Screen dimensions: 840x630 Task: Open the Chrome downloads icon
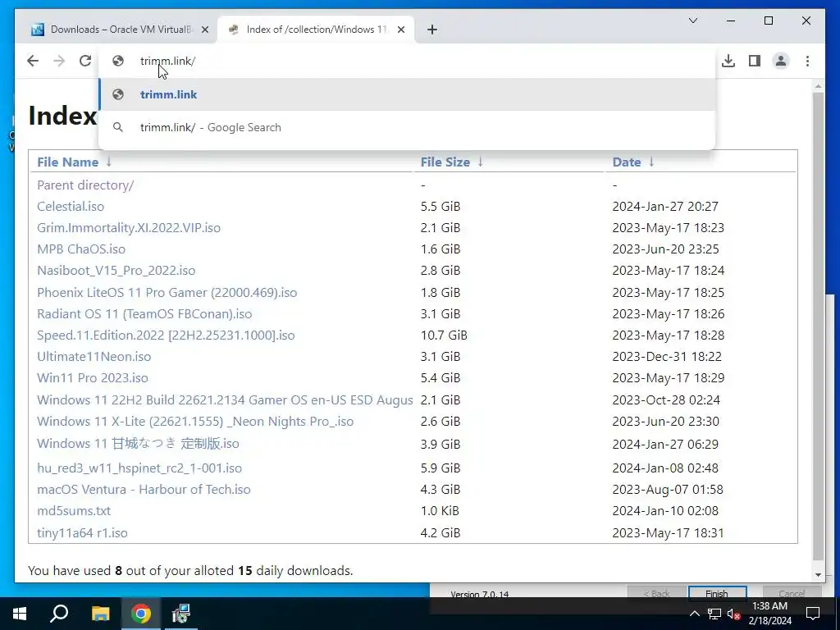pyautogui.click(x=728, y=61)
